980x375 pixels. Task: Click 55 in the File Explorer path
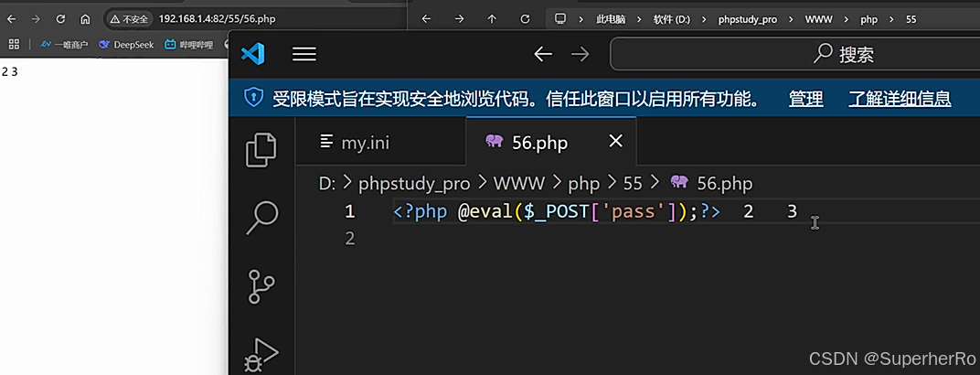pos(911,19)
